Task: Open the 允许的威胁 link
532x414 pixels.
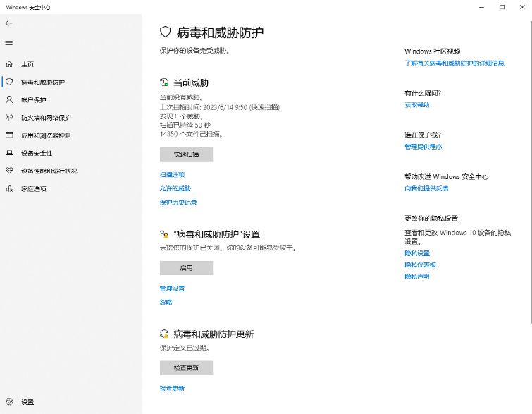Action: point(175,188)
